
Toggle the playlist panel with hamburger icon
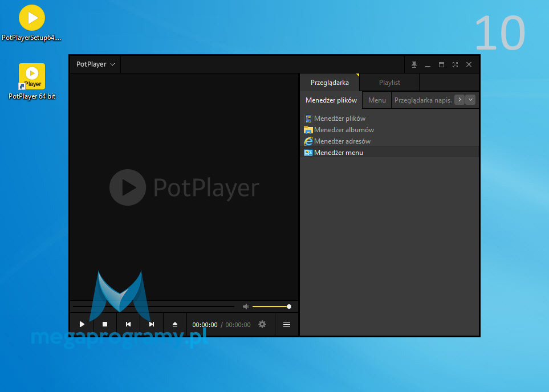[286, 324]
